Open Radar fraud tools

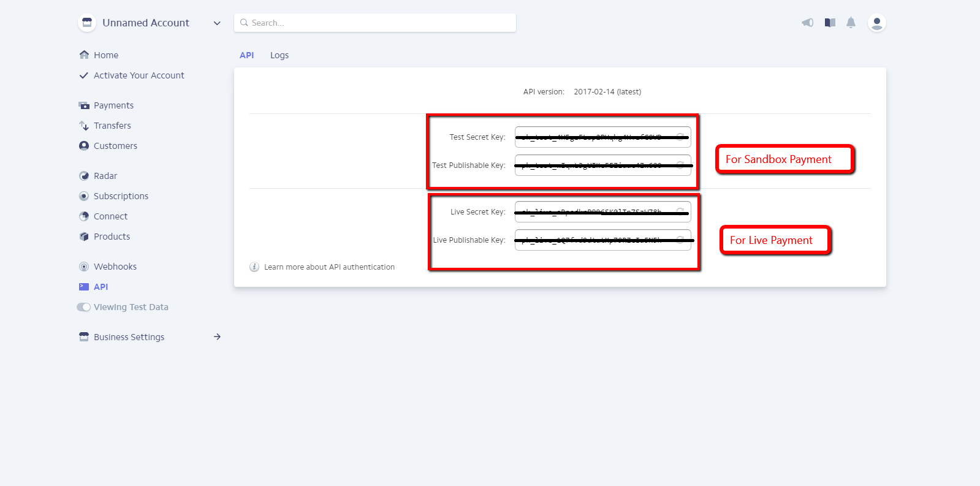click(x=98, y=176)
